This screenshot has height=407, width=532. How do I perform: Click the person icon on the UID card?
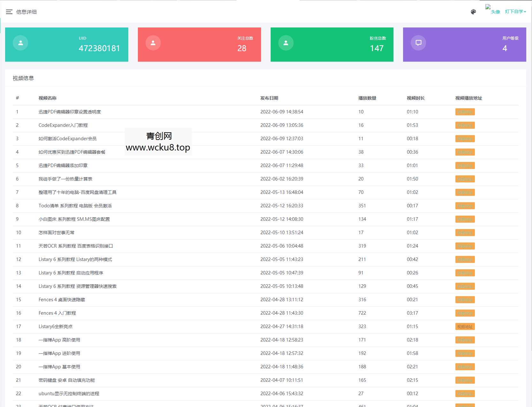20,42
